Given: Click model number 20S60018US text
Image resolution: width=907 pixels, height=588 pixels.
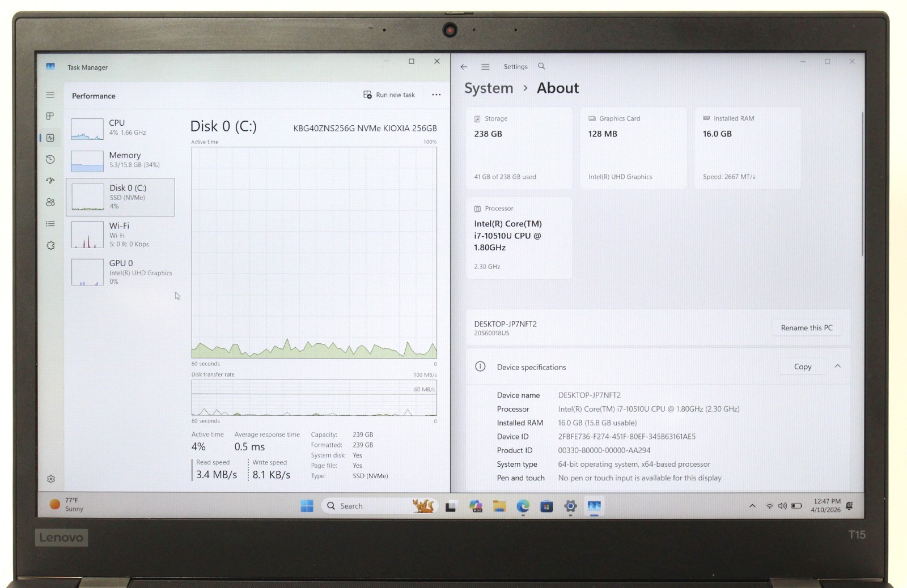Looking at the screenshot, I should [491, 334].
